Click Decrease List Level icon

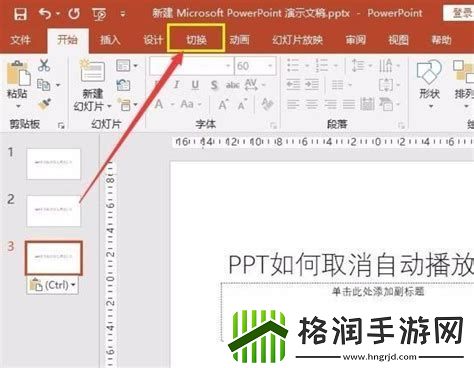coord(293,85)
